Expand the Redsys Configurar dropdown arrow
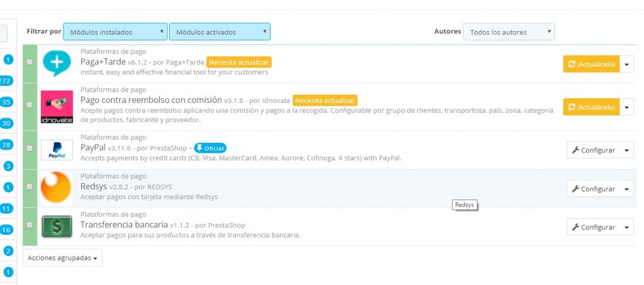644x285 pixels. [627, 189]
